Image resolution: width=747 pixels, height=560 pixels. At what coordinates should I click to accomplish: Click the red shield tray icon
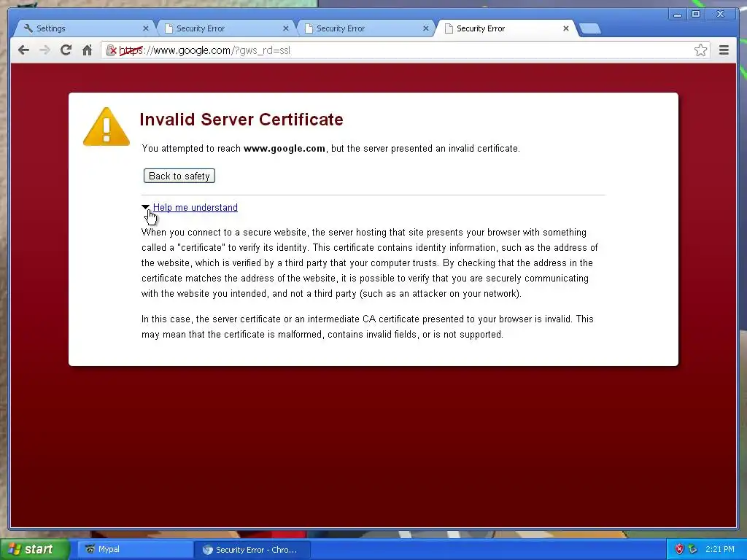tap(679, 549)
